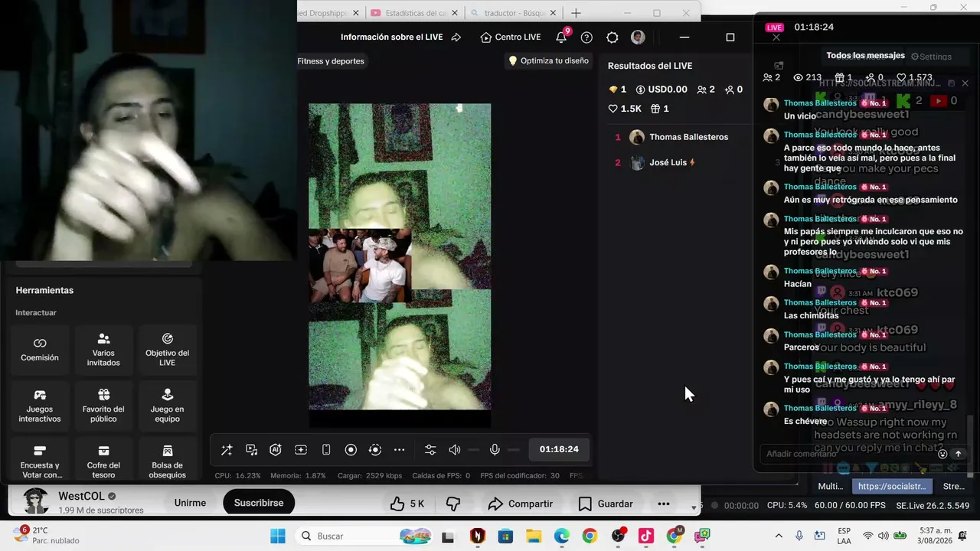
Task: Open the profile avatar in Live Studio
Action: pos(638,37)
